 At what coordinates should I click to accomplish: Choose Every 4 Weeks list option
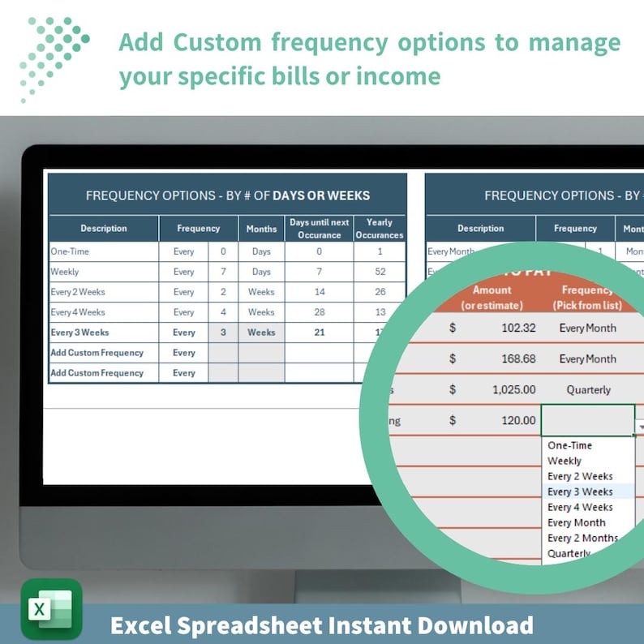point(580,507)
